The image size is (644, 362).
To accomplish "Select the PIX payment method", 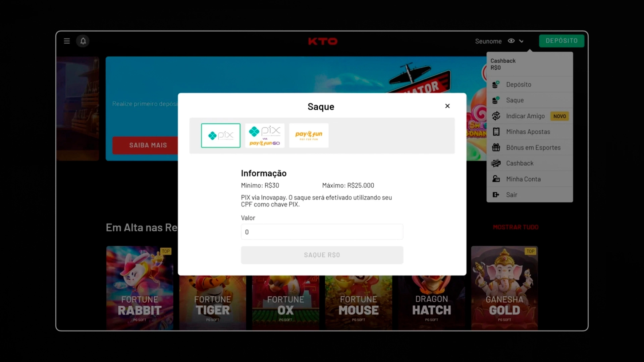I will (221, 135).
